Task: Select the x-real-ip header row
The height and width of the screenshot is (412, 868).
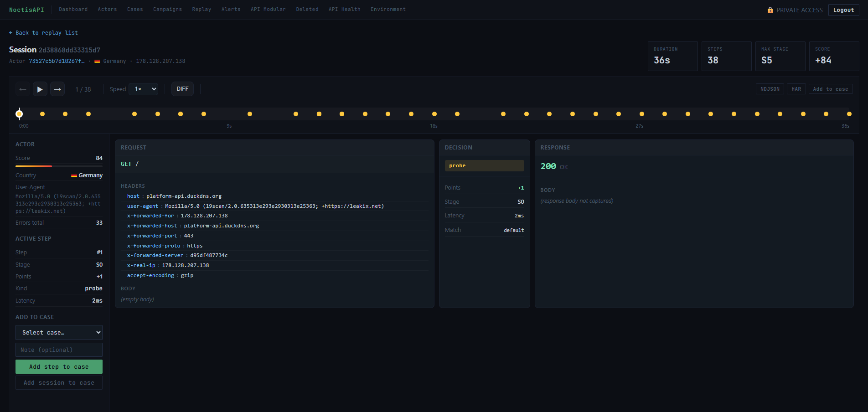Action: [274, 266]
